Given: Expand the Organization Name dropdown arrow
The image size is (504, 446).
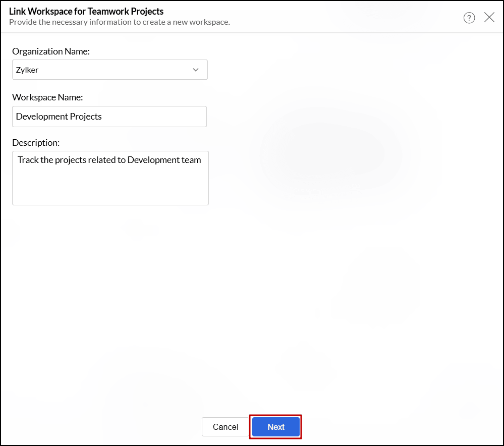Looking at the screenshot, I should (196, 70).
